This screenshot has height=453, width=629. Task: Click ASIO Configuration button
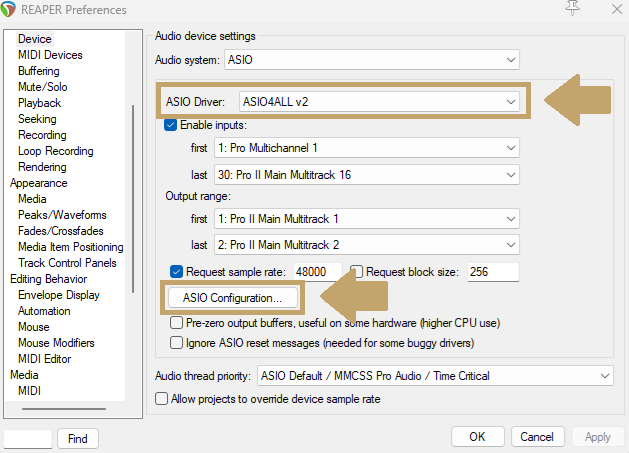click(233, 298)
